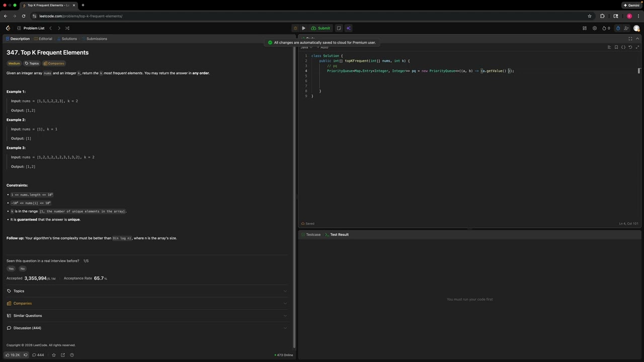
Task: Answer No to seen in interview
Action: pyautogui.click(x=22, y=268)
